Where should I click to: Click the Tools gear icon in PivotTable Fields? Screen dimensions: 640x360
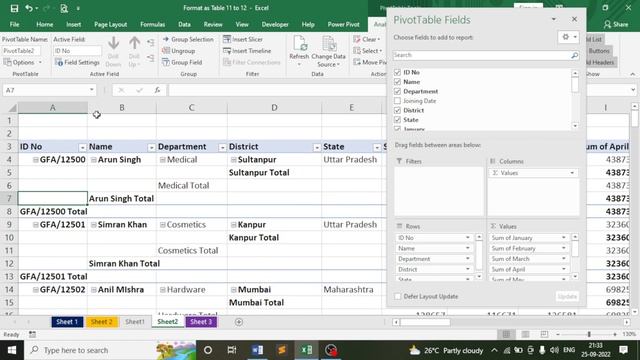click(568, 37)
